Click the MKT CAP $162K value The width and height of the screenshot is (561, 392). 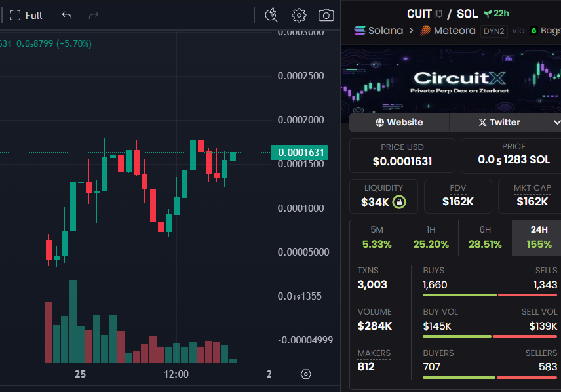click(x=532, y=201)
